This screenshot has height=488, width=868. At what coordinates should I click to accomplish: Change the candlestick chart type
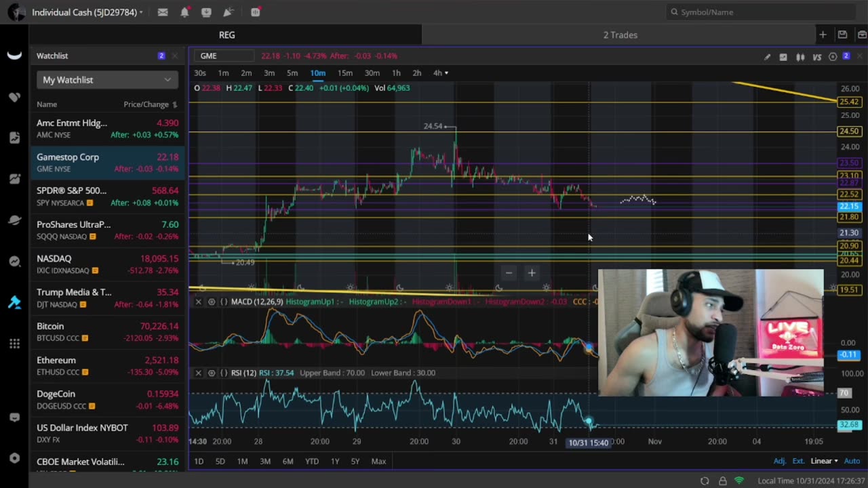click(x=800, y=57)
